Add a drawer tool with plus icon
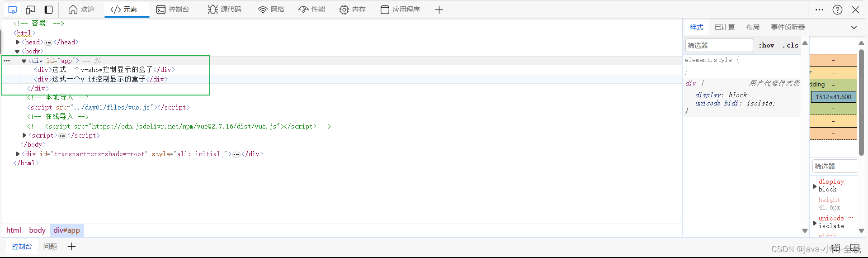 coord(71,247)
